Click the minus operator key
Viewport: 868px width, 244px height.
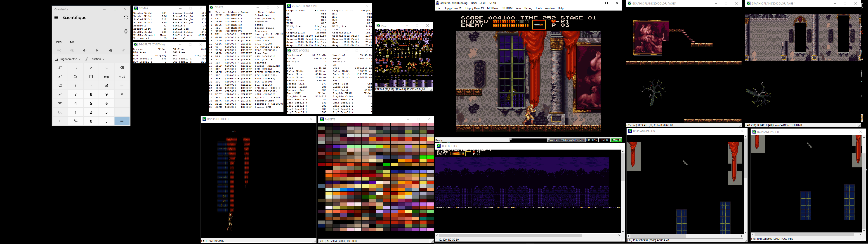click(122, 103)
